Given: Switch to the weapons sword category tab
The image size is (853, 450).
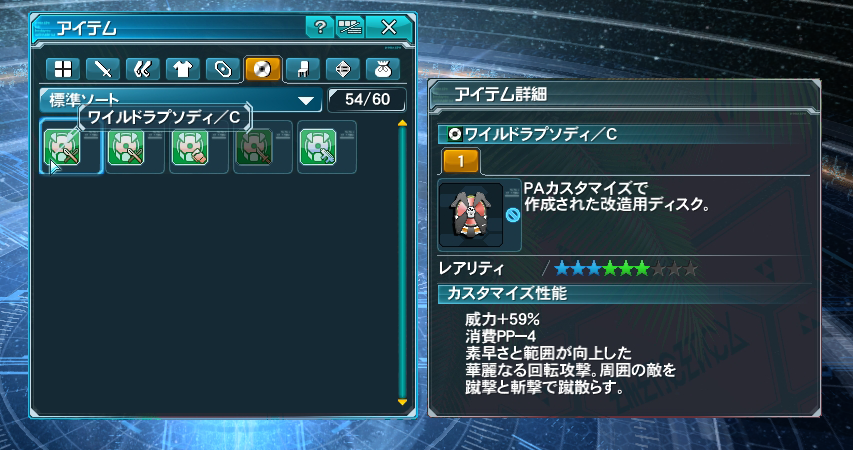Looking at the screenshot, I should click(x=103, y=70).
